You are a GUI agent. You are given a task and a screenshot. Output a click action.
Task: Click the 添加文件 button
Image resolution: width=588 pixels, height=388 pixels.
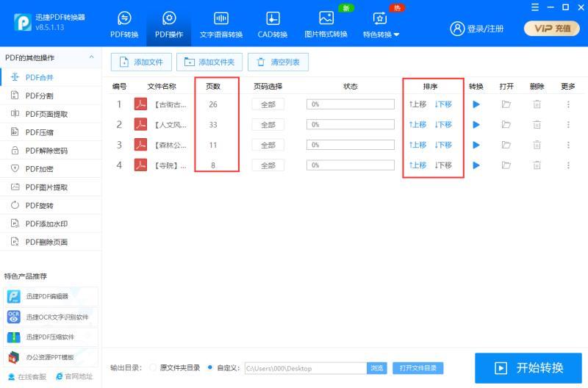[141, 62]
